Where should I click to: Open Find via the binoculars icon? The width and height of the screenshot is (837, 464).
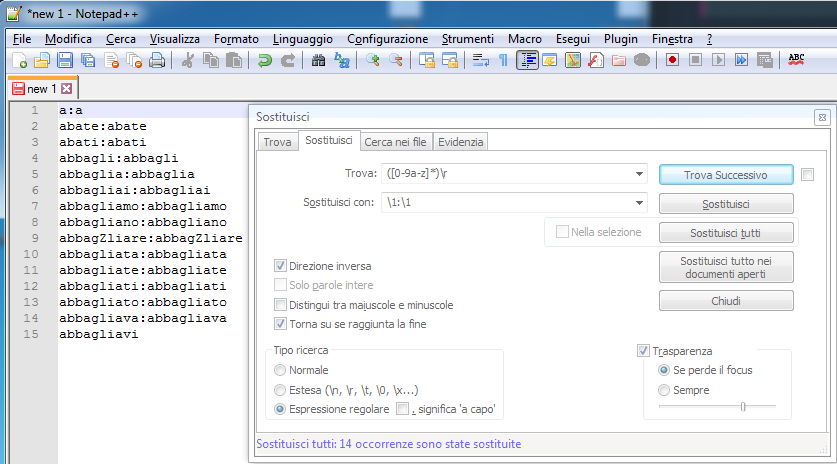pos(319,60)
